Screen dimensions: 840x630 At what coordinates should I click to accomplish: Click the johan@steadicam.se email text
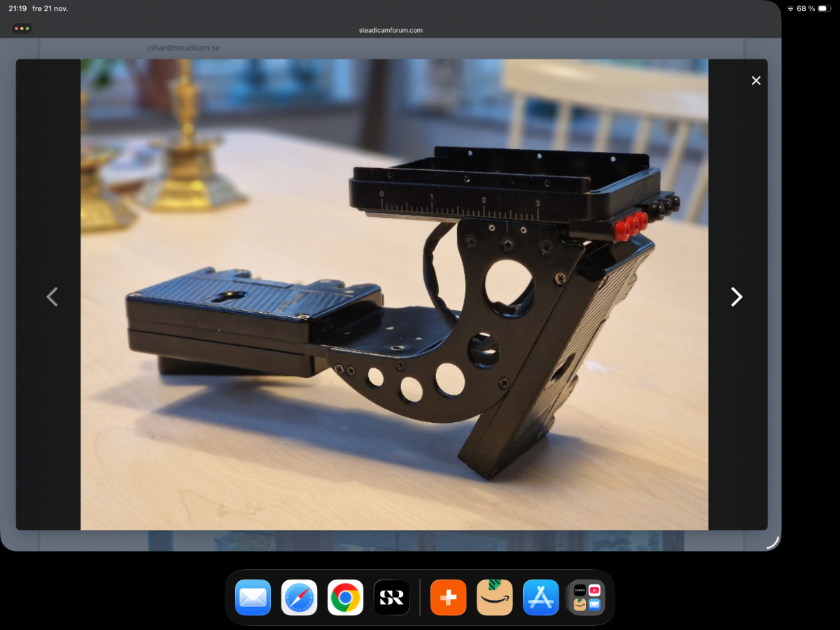pos(183,48)
